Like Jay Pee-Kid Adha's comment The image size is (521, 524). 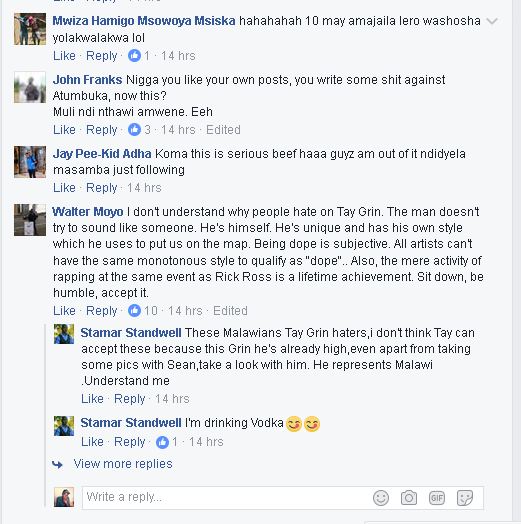64,188
